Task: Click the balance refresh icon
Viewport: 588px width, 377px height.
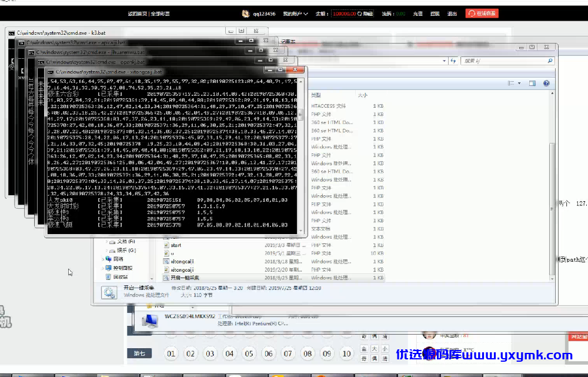Action: [360, 14]
